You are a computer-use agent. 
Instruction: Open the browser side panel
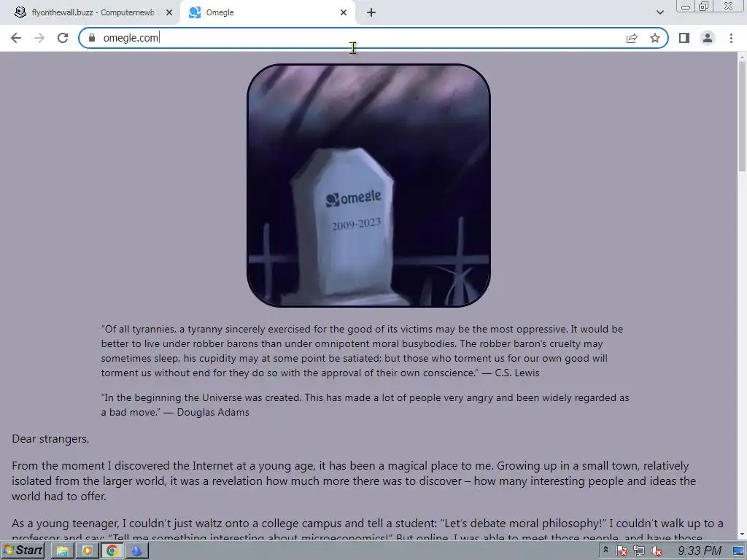pyautogui.click(x=684, y=38)
